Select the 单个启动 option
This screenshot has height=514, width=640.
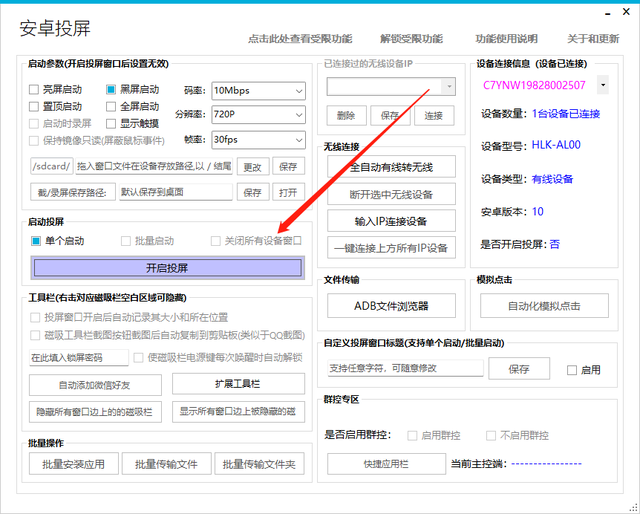(x=36, y=241)
